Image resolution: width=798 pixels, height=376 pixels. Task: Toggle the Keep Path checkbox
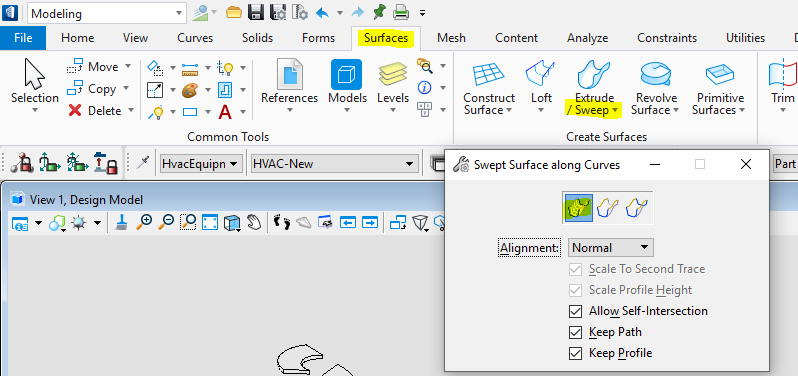575,332
